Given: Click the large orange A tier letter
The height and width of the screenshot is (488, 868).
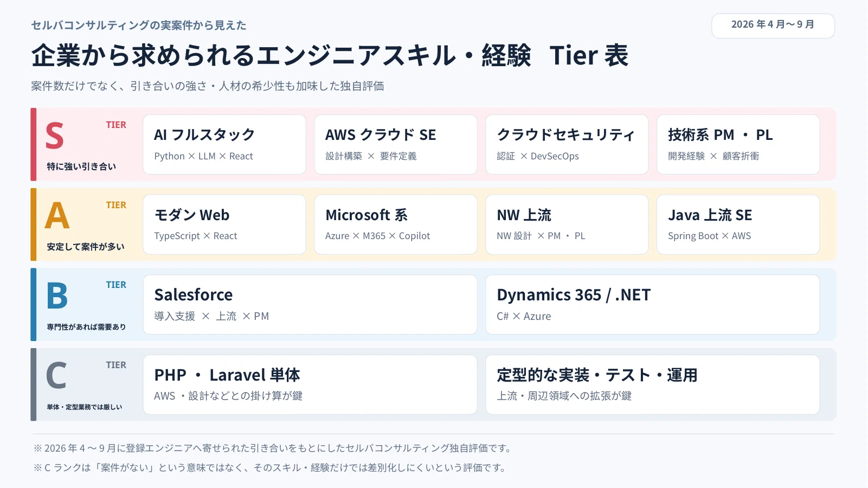Looking at the screenshot, I should 57,216.
